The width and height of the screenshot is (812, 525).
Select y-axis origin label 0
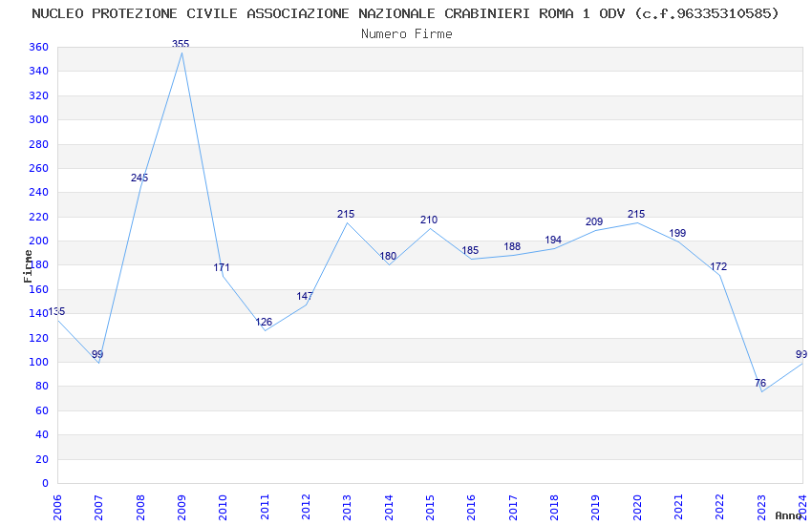(46, 483)
